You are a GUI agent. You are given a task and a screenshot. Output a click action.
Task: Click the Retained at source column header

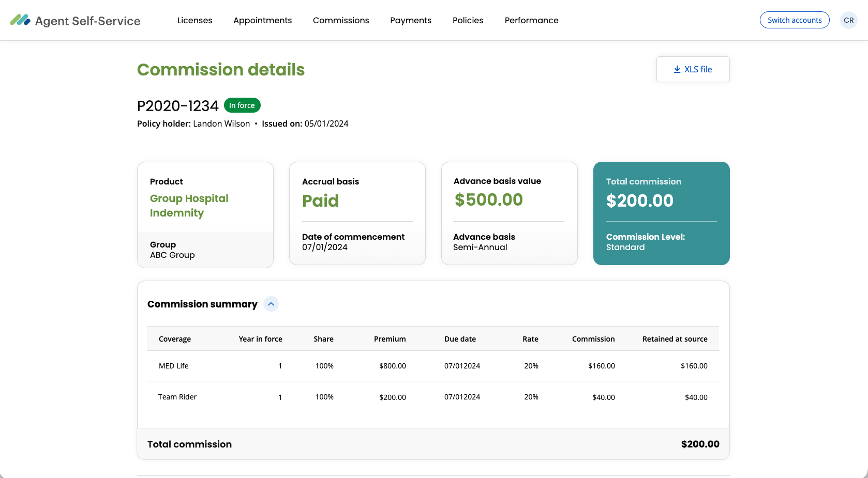675,339
